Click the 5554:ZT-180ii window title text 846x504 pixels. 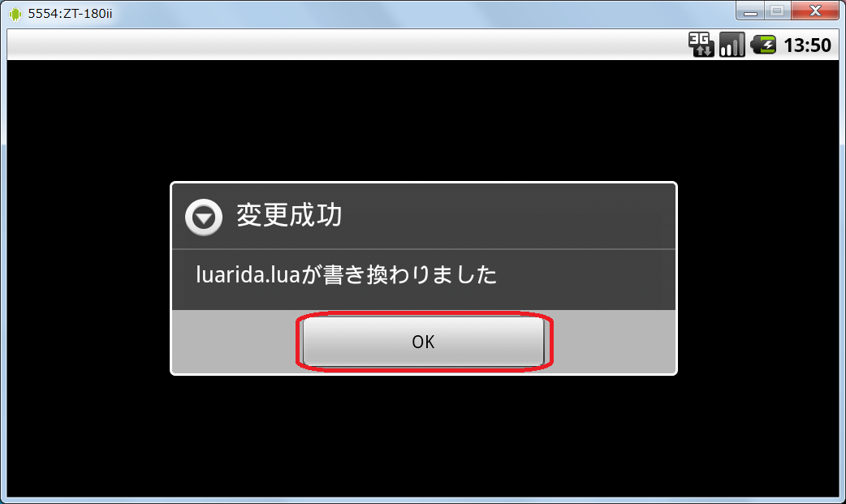click(70, 14)
